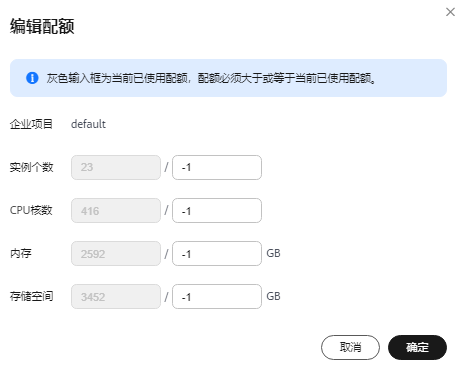This screenshot has height=371, width=463.
Task: Click the GB unit next to 存储空间
Action: (x=273, y=296)
